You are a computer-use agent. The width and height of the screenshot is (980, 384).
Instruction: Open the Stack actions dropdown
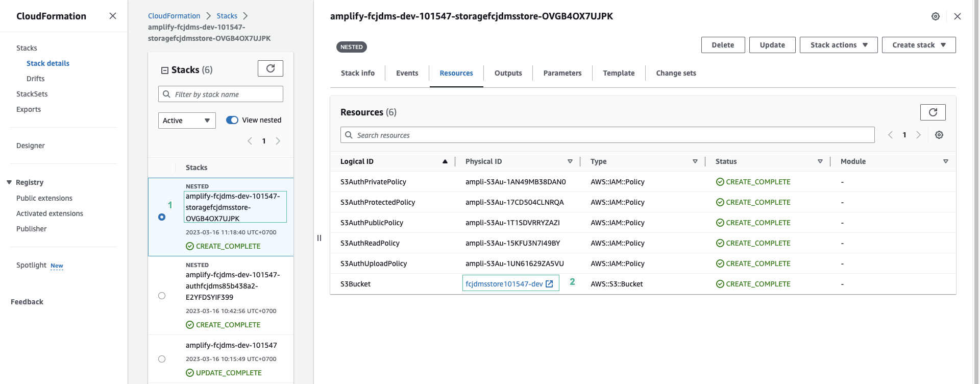(x=839, y=45)
